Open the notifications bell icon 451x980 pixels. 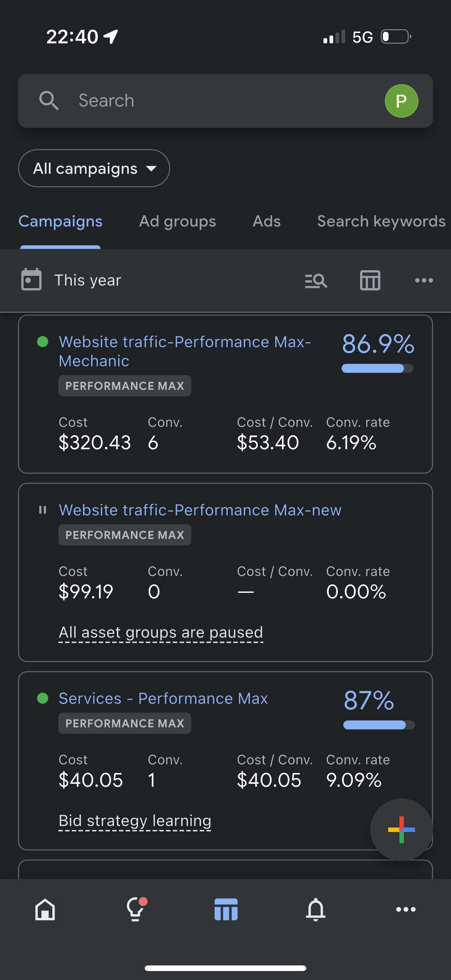point(316,909)
